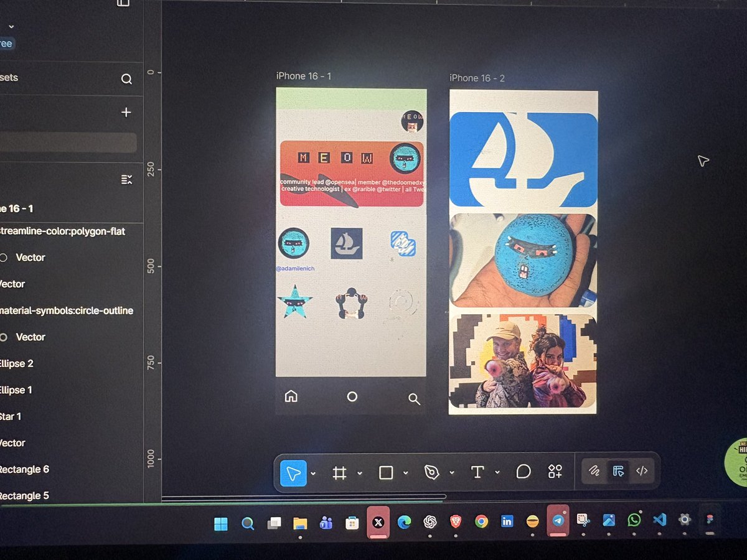The height and width of the screenshot is (560, 747).
Task: Open Visual Studio Code from taskbar
Action: coord(659,520)
